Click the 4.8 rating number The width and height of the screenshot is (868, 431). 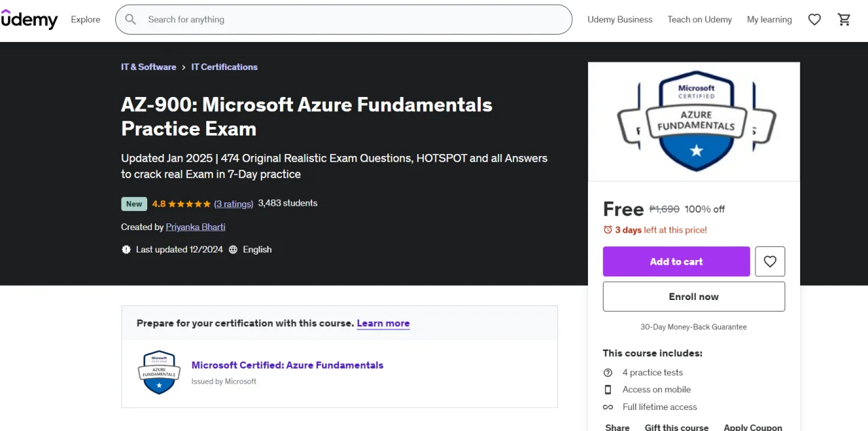tap(159, 204)
